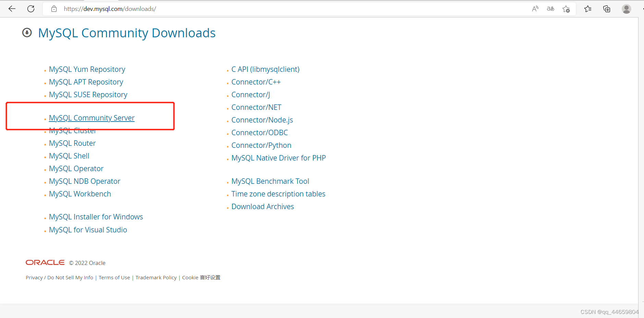Open the Collections icon
The height and width of the screenshot is (318, 644).
[607, 9]
